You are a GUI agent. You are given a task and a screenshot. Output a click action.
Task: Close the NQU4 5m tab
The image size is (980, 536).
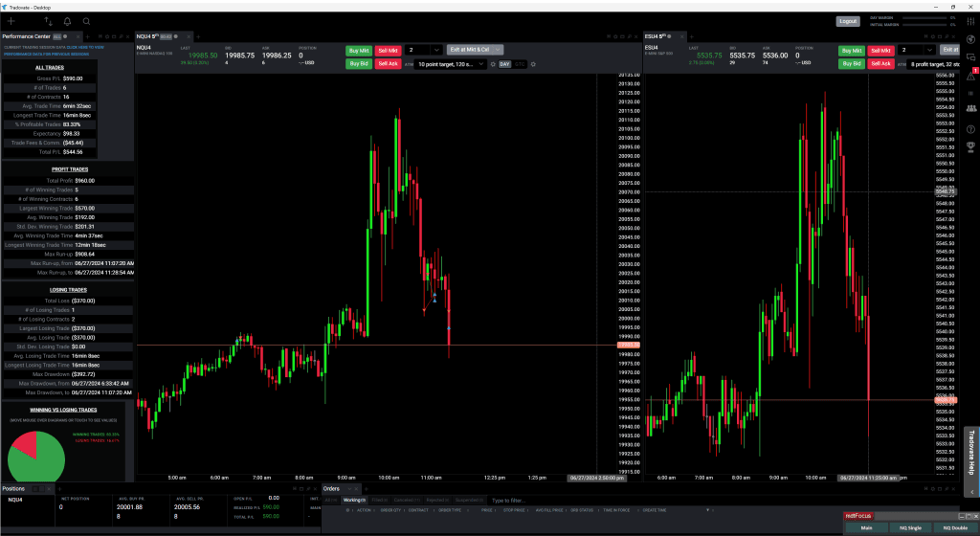tap(189, 37)
